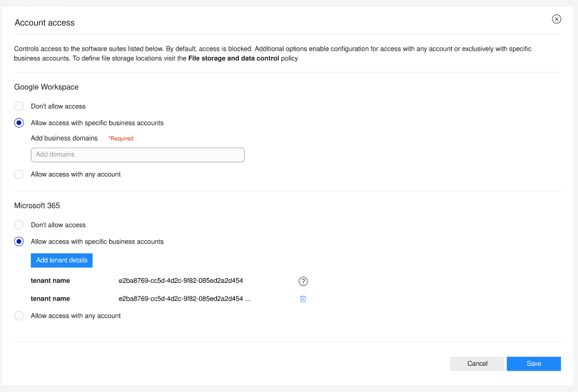Select Microsoft 365 Don't allow access
Image resolution: width=578 pixels, height=392 pixels.
click(x=19, y=224)
